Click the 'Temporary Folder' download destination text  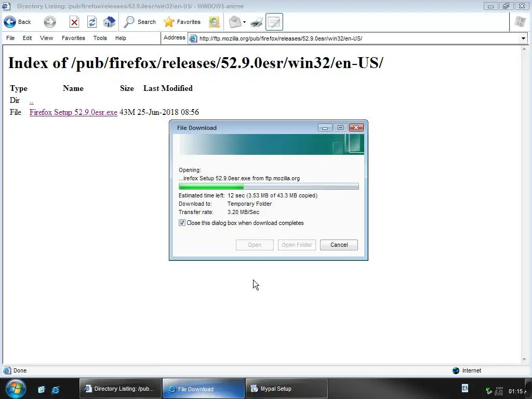pyautogui.click(x=249, y=204)
